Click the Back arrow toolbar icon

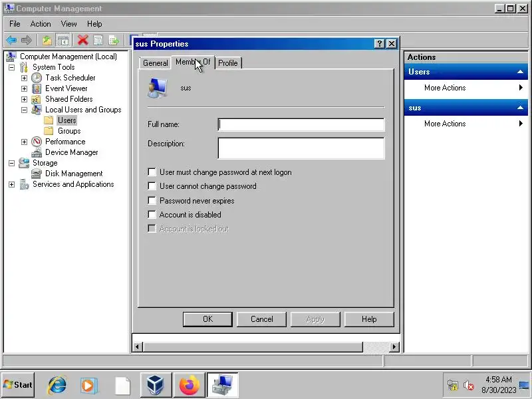click(x=11, y=41)
